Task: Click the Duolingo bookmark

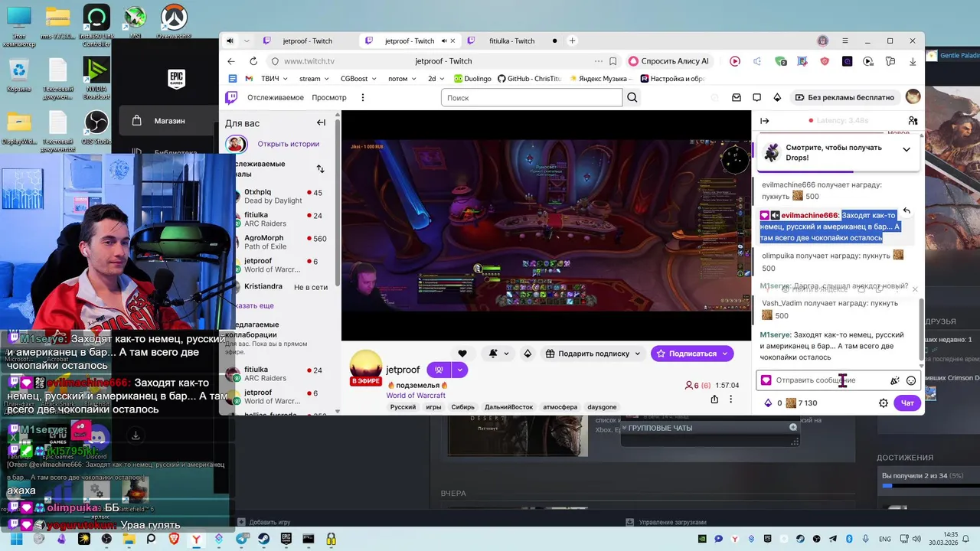Action: pos(472,78)
